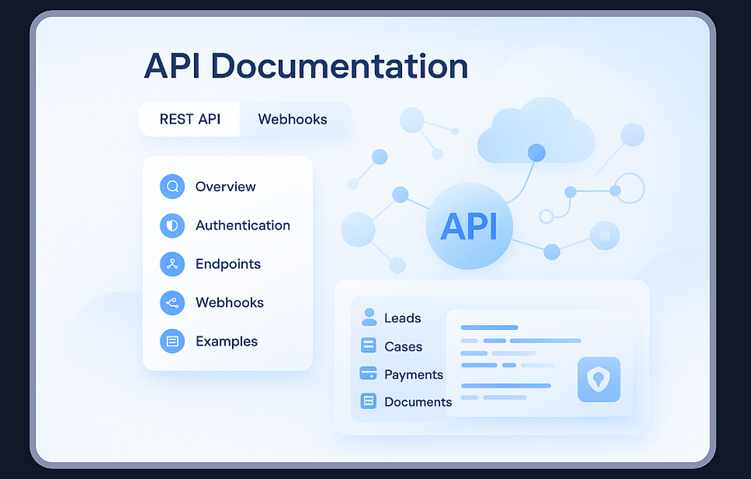This screenshot has height=479, width=751.
Task: Click the security shield badge icon
Action: 599,380
